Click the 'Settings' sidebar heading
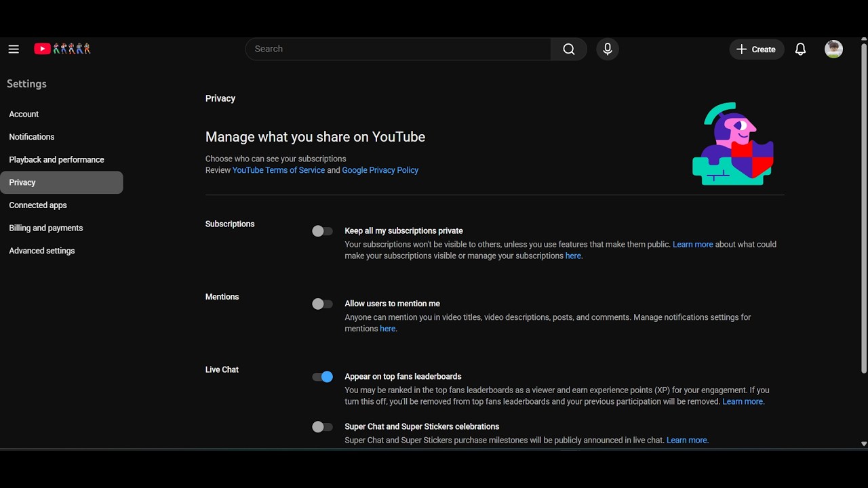868x488 pixels. coord(26,84)
